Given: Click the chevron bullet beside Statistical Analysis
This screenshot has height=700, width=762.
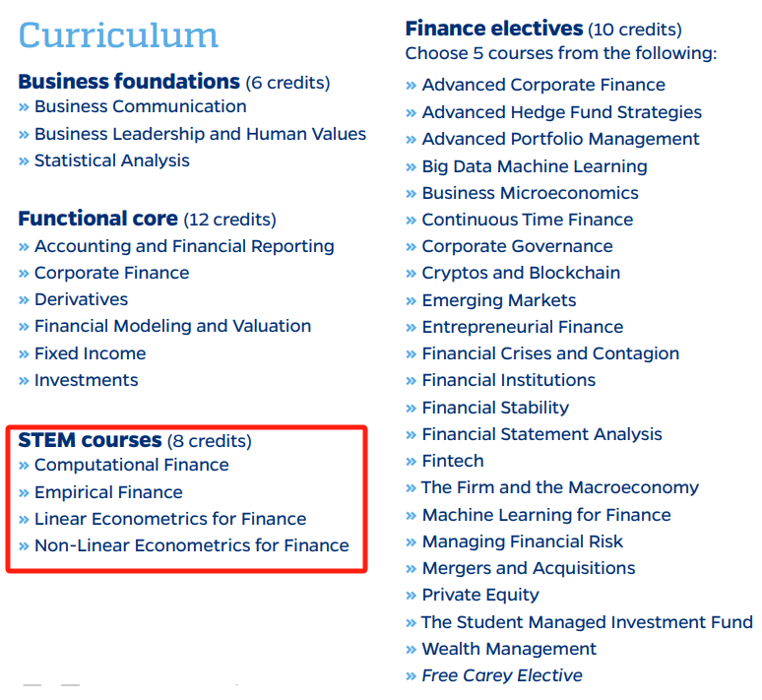Looking at the screenshot, I should (24, 161).
